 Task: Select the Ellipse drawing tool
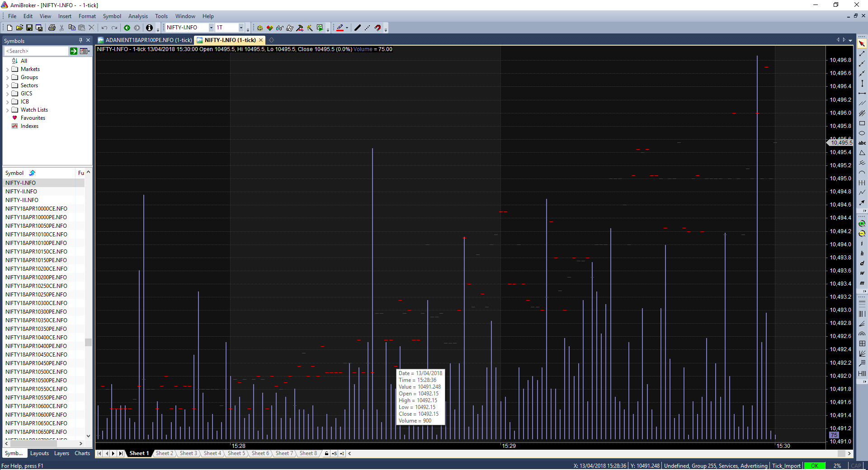click(862, 133)
